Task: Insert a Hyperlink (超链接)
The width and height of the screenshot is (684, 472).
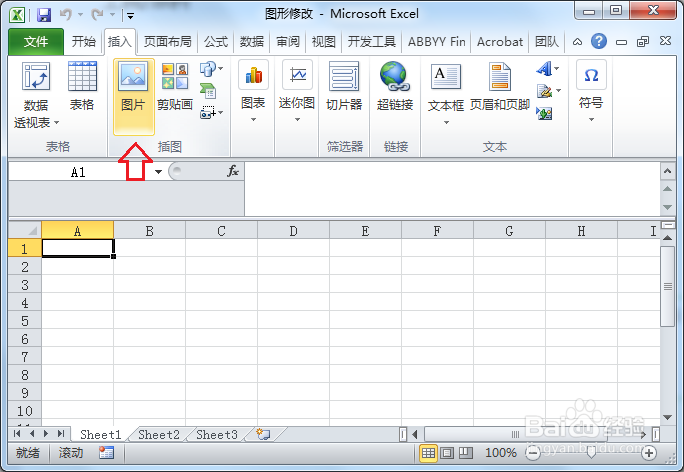Action: [x=395, y=86]
